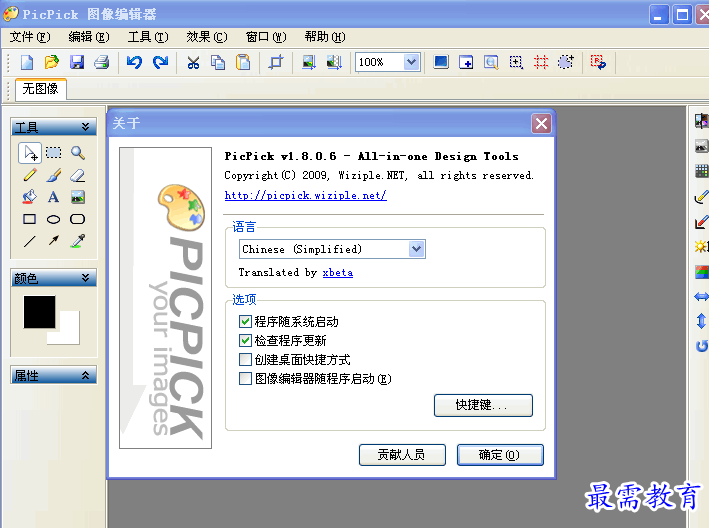The height and width of the screenshot is (528, 709).
Task: Open the 窗口(W) menu
Action: pos(266,37)
